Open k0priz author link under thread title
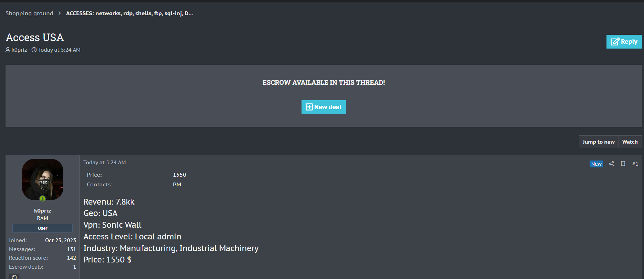 19,50
